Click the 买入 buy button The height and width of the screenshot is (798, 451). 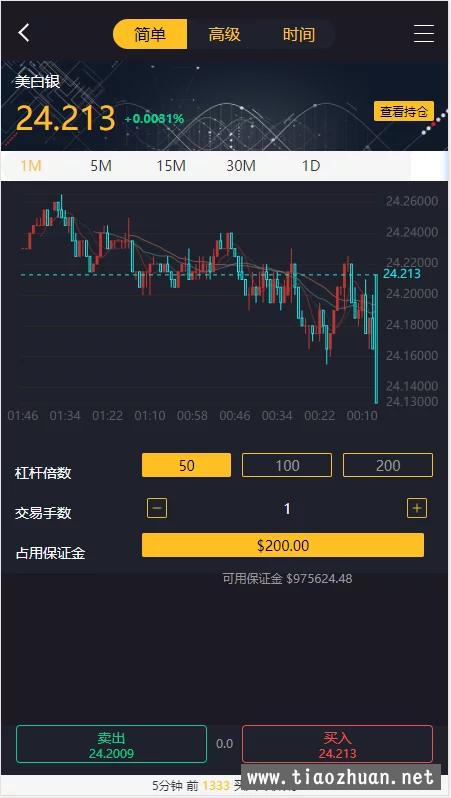[x=337, y=744]
